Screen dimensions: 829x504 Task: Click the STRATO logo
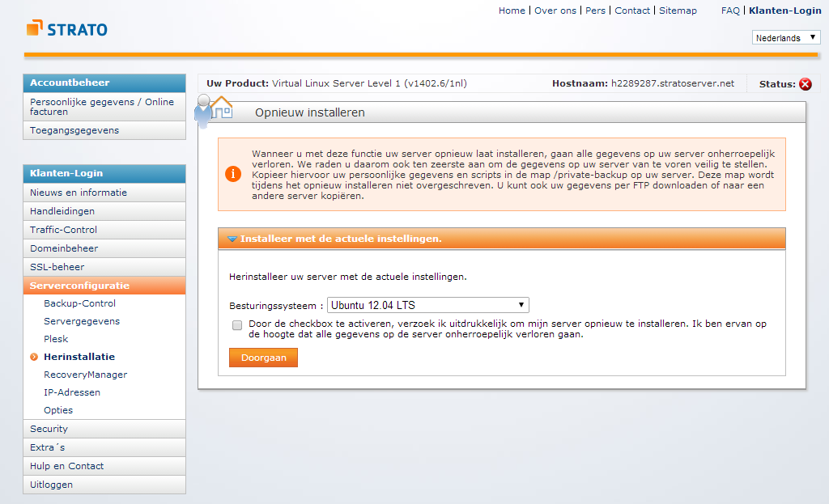pyautogui.click(x=66, y=29)
